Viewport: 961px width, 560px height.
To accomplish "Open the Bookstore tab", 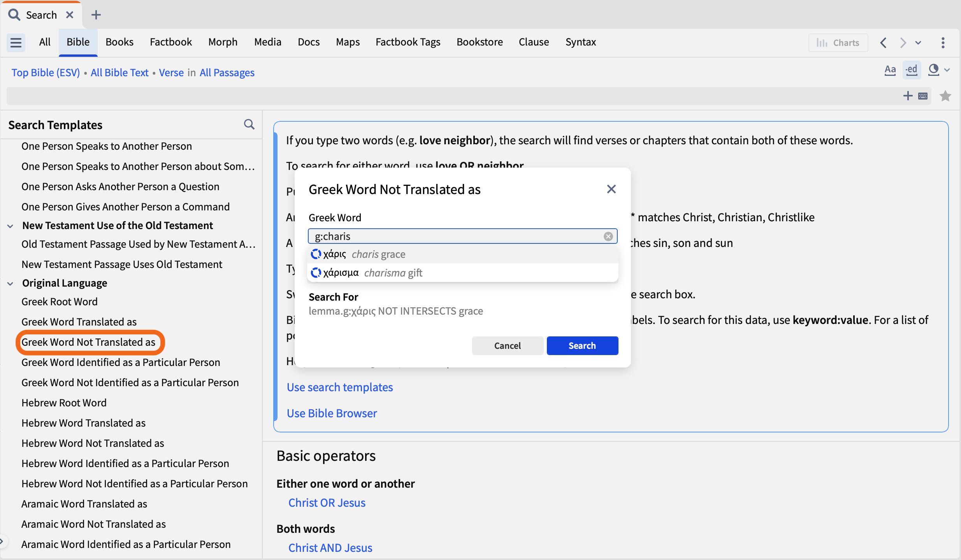I will pos(480,42).
